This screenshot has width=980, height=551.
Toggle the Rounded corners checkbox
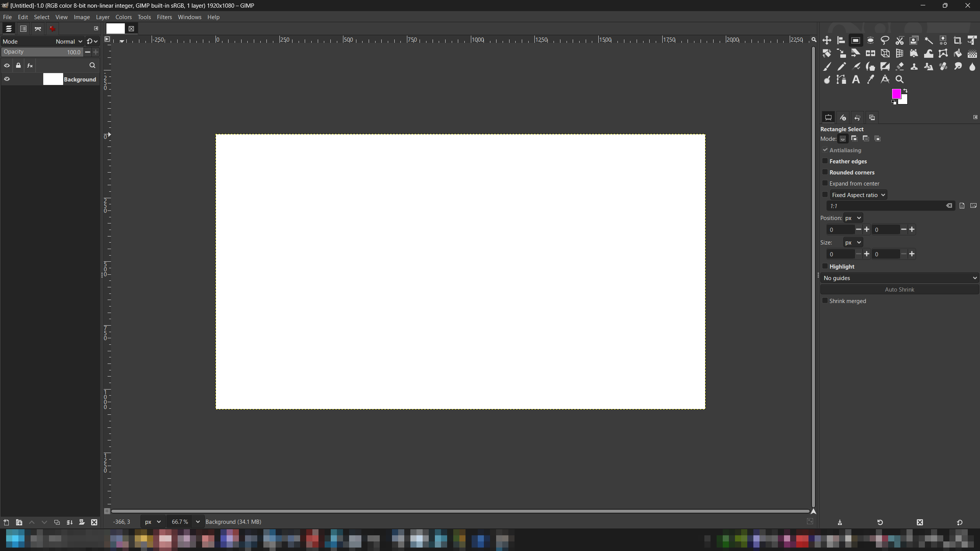[x=825, y=172]
